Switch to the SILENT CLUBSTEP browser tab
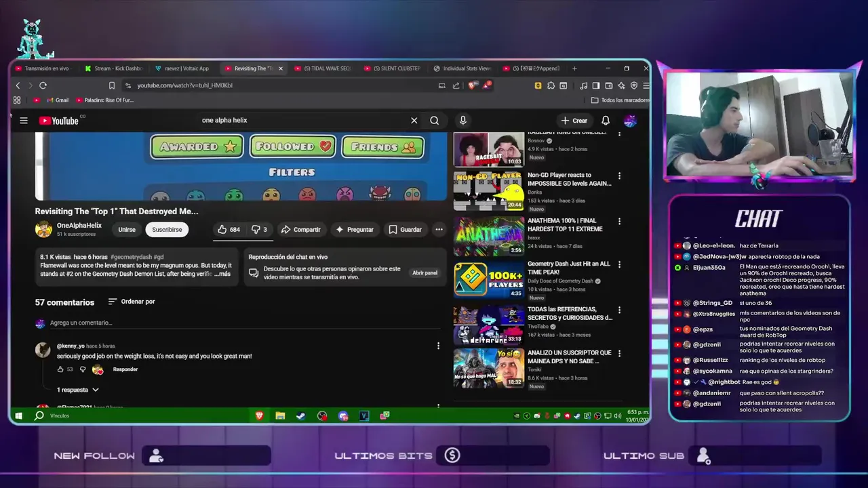The image size is (868, 488). [393, 68]
